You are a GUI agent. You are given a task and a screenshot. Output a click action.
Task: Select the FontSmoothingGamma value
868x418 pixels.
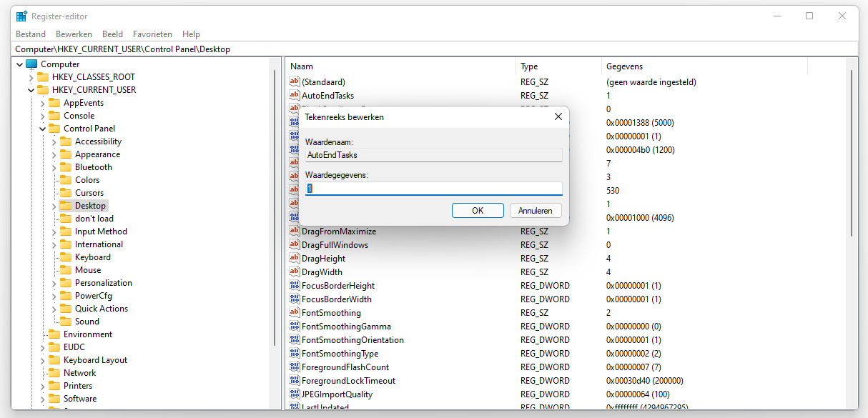point(347,326)
